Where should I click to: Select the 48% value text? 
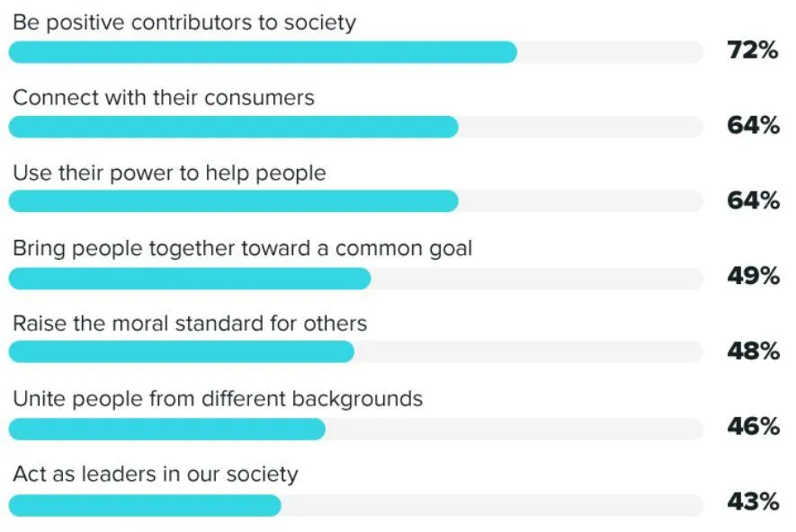(753, 351)
